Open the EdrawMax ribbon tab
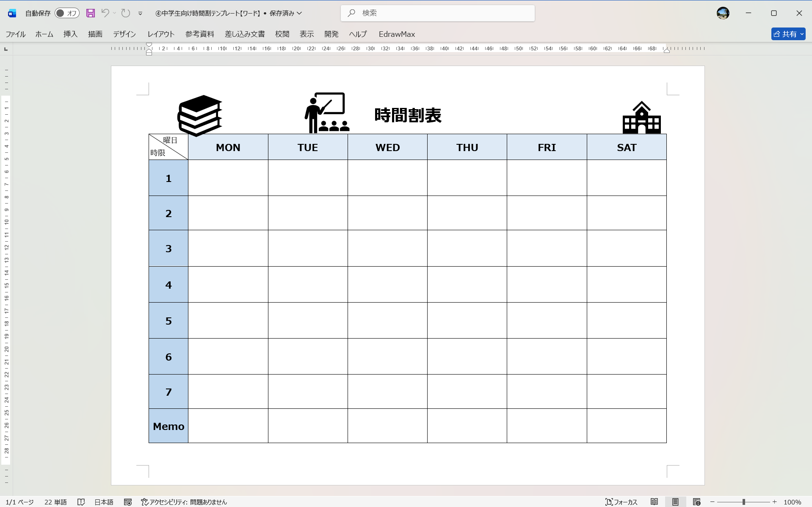812x507 pixels. 396,34
